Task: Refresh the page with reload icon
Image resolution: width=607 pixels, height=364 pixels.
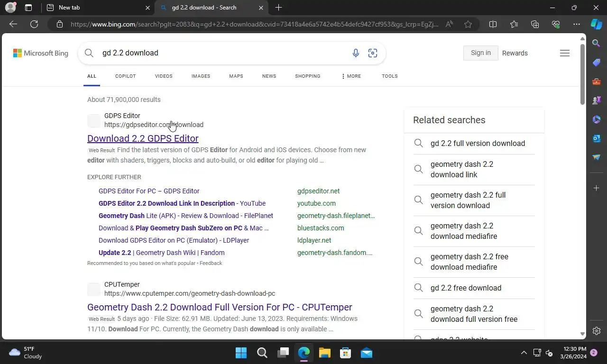Action: tap(34, 24)
